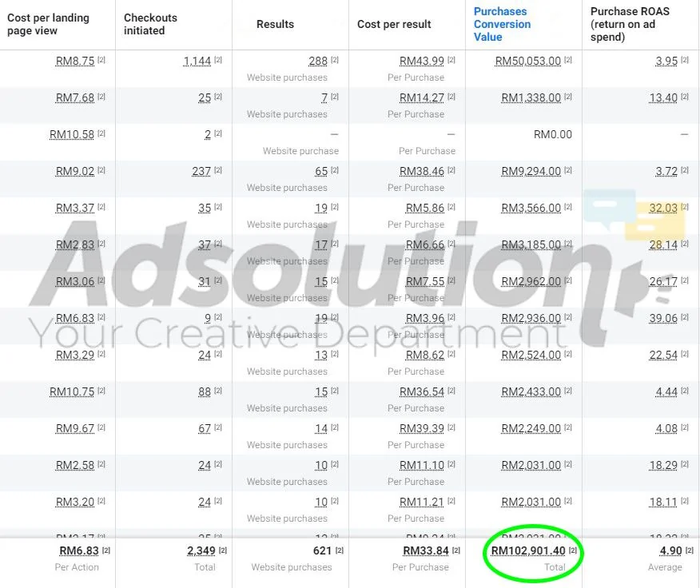Image resolution: width=700 pixels, height=588 pixels.
Task: Click the RM2,433.00 conversion value
Action: tap(531, 391)
